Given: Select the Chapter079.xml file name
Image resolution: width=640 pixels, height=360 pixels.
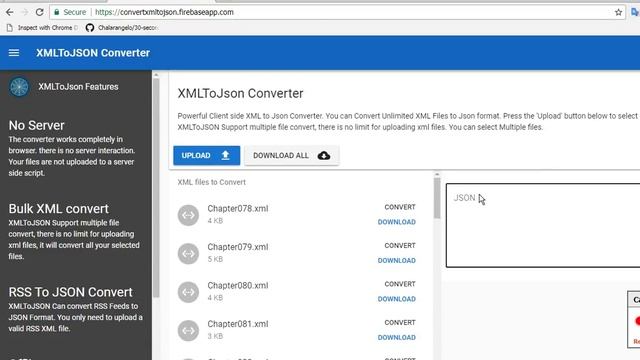Looking at the screenshot, I should point(238,247).
